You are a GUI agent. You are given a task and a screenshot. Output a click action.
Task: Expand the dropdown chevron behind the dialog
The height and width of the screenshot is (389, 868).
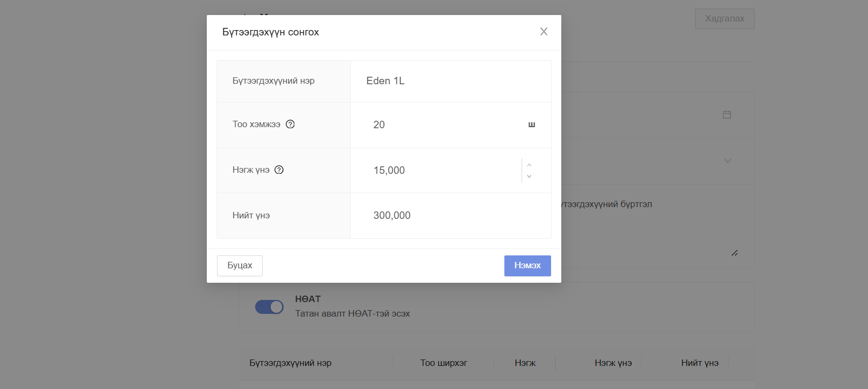727,161
